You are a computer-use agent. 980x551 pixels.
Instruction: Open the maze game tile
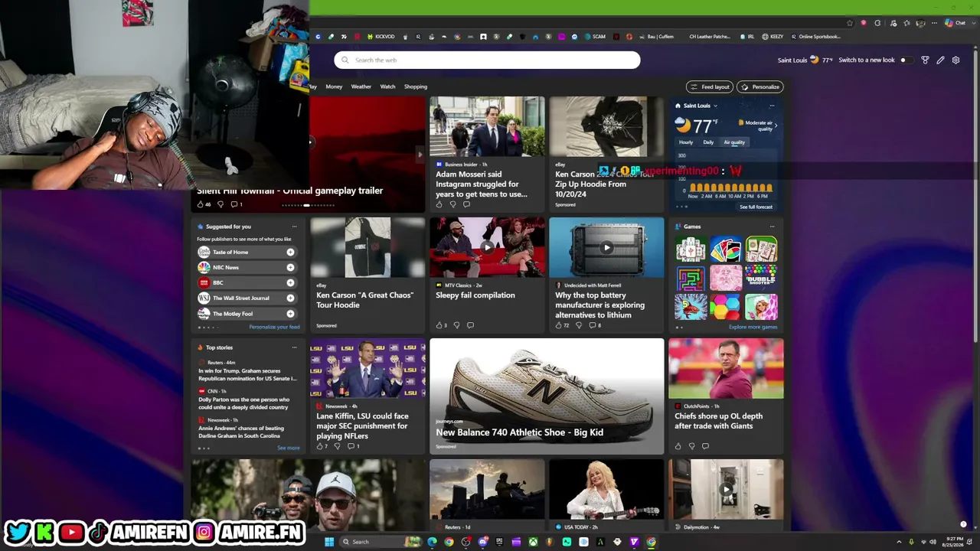(x=691, y=278)
